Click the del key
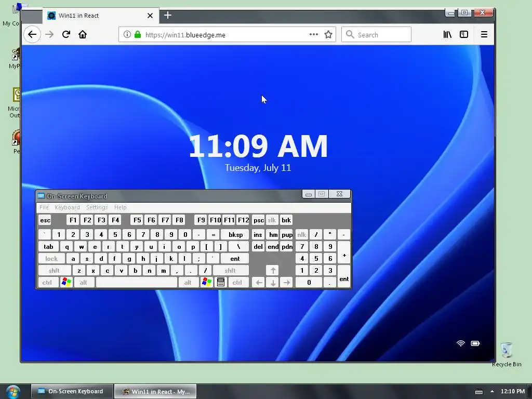 [258, 247]
